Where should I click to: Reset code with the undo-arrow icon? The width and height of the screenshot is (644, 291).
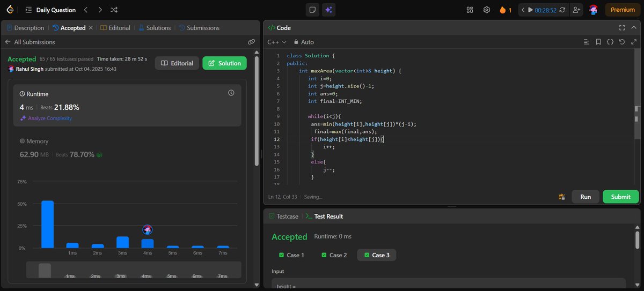pos(621,42)
